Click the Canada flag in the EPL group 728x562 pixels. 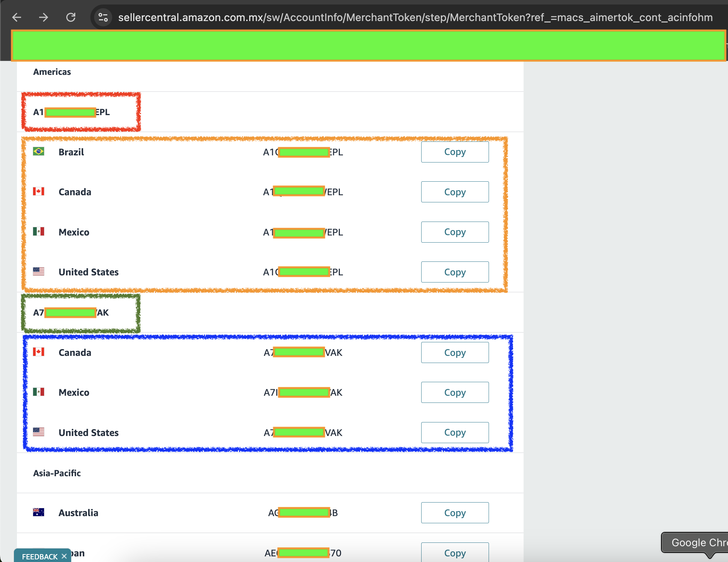point(38,191)
